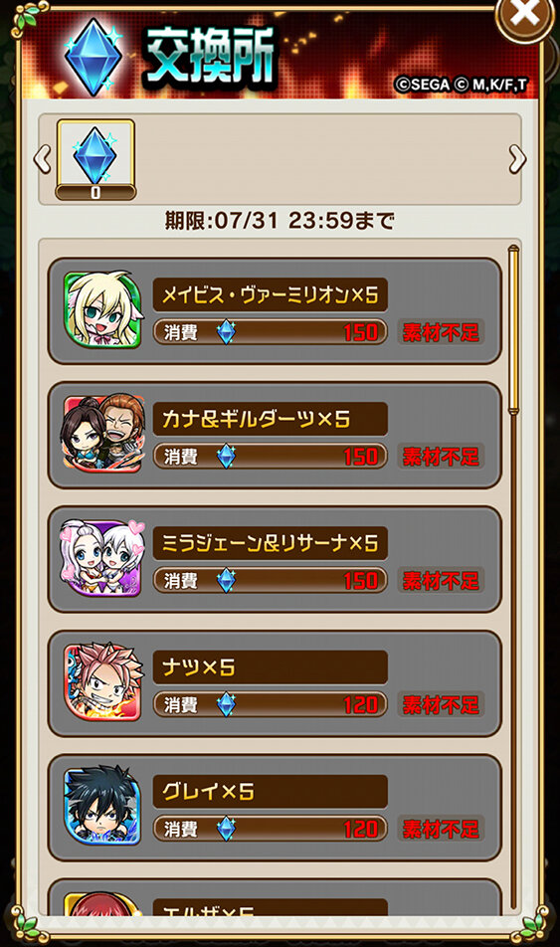Tap the Mavis Vermillion character icon
This screenshot has height=947, width=560.
point(102,309)
